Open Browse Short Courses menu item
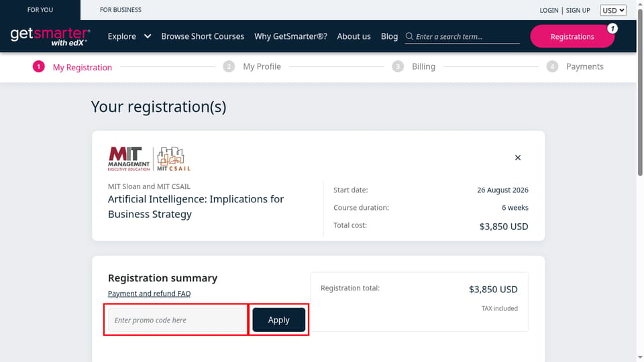The width and height of the screenshot is (644, 362). point(203,36)
